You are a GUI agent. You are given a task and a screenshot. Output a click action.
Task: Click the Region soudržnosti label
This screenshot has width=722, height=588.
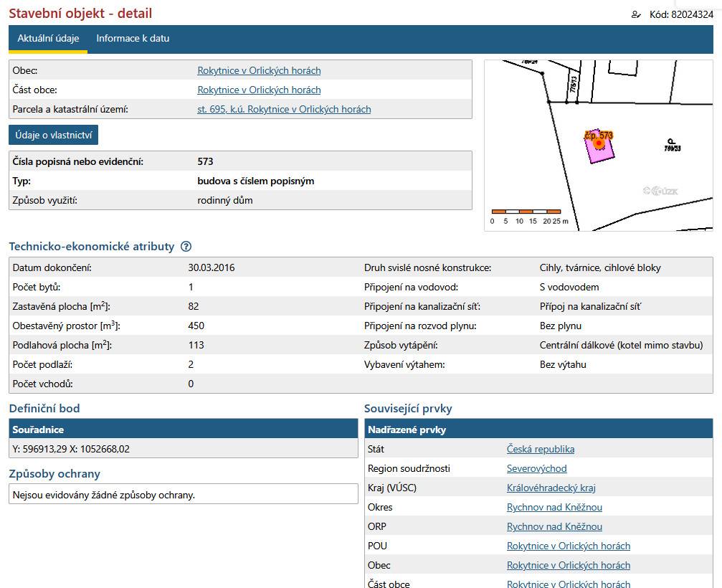[409, 468]
